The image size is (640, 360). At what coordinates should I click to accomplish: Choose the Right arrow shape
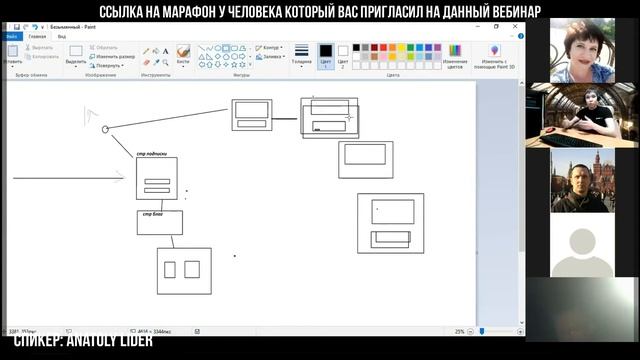click(242, 57)
